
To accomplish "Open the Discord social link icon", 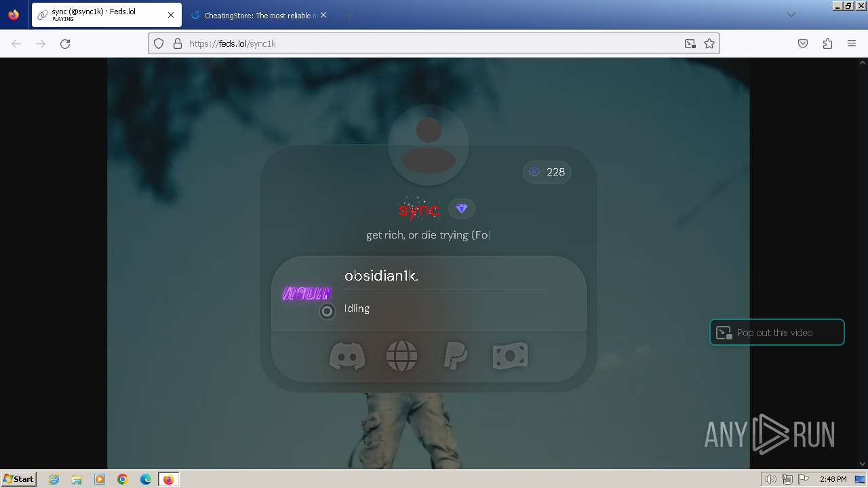I will coord(347,355).
